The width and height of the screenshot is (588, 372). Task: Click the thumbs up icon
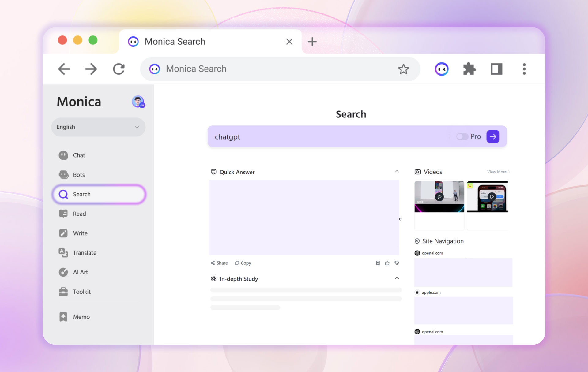click(x=387, y=263)
